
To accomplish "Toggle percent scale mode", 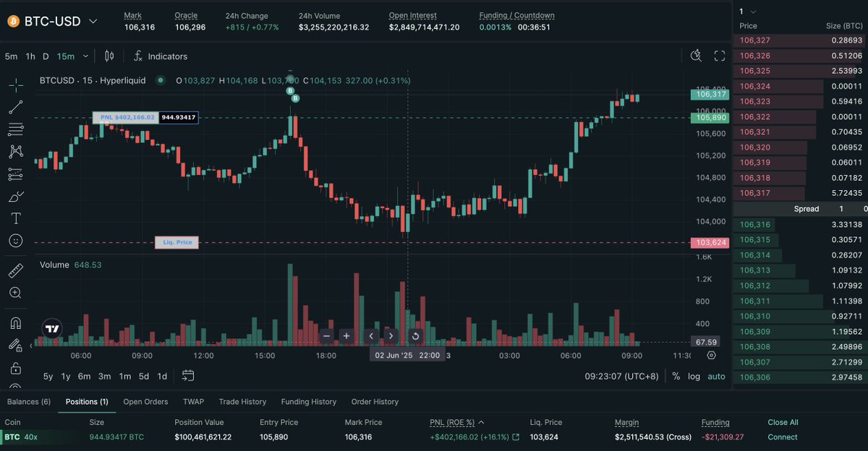I will pos(676,376).
